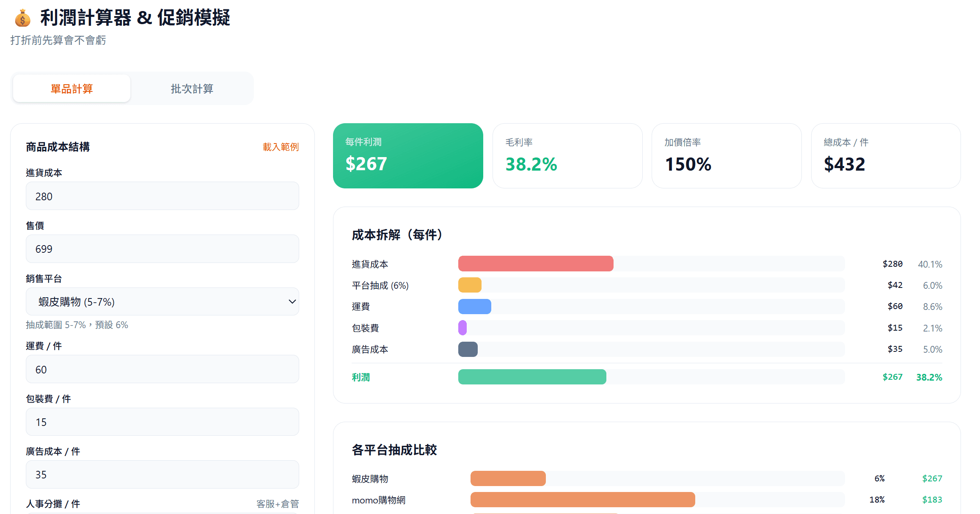This screenshot has height=514, width=980.
Task: Click the 5.0% advertising percentage
Action: (x=933, y=349)
